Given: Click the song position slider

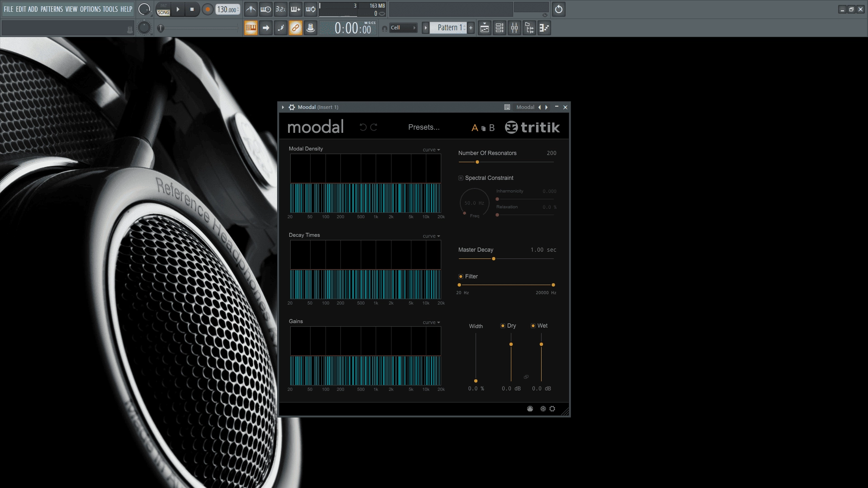Looking at the screenshot, I should point(199,28).
